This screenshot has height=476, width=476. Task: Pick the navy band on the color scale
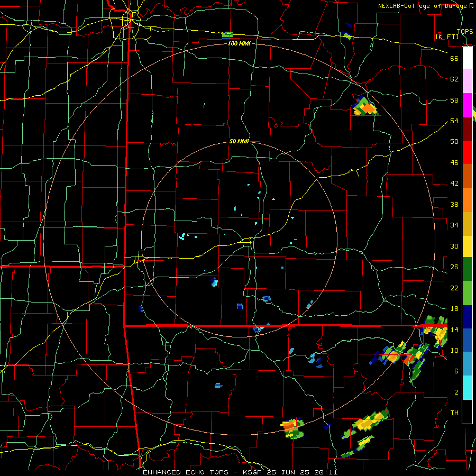click(467, 317)
